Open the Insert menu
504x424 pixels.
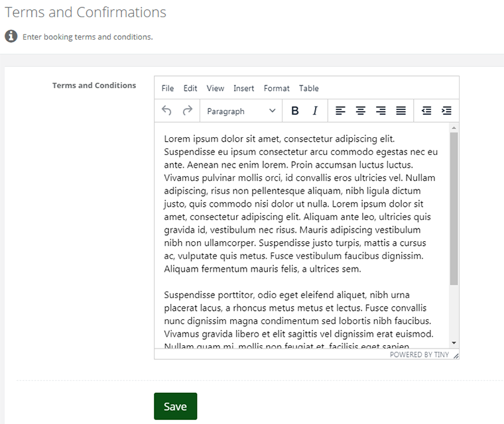click(243, 88)
